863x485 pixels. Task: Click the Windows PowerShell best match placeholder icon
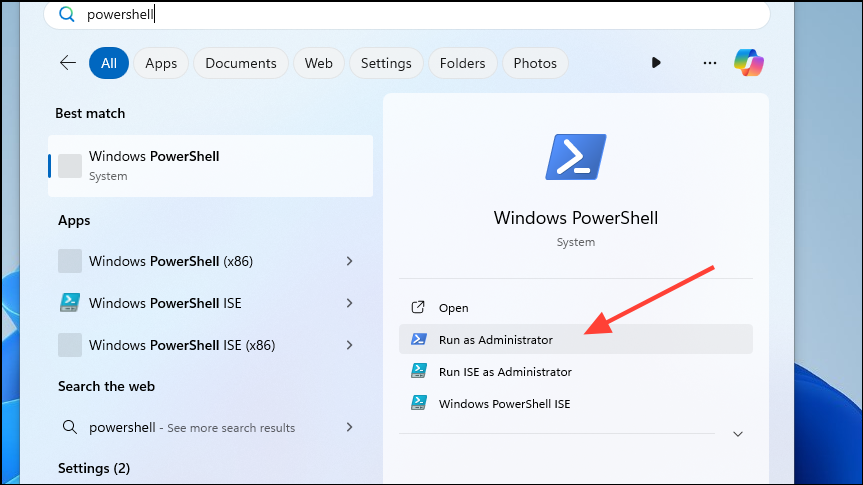pos(70,166)
